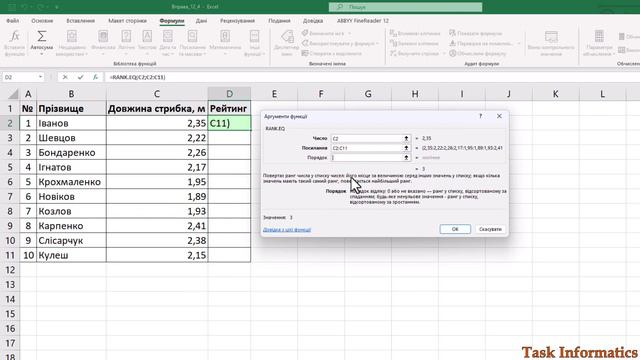Image resolution: width=640 pixels, height=360 pixels.
Task: Open the calculation options icon
Action: (x=599, y=36)
